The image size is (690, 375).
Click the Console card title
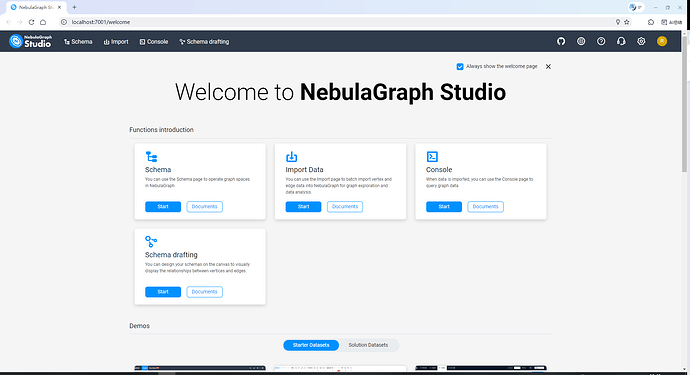coord(439,170)
